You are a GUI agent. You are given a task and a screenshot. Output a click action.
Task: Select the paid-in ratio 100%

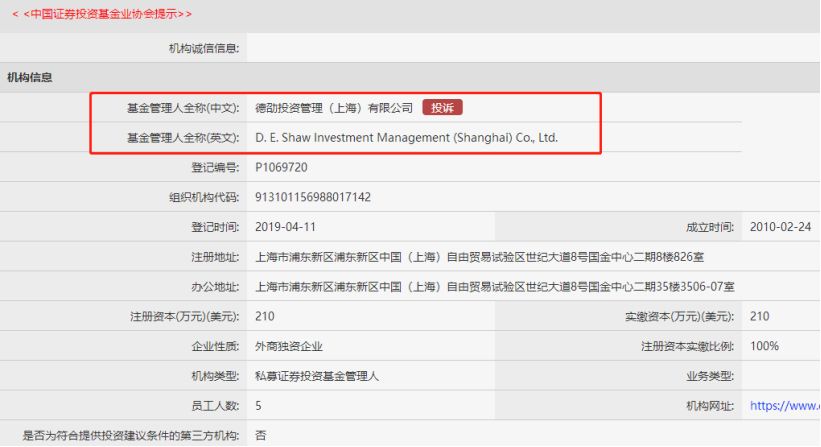coord(764,346)
